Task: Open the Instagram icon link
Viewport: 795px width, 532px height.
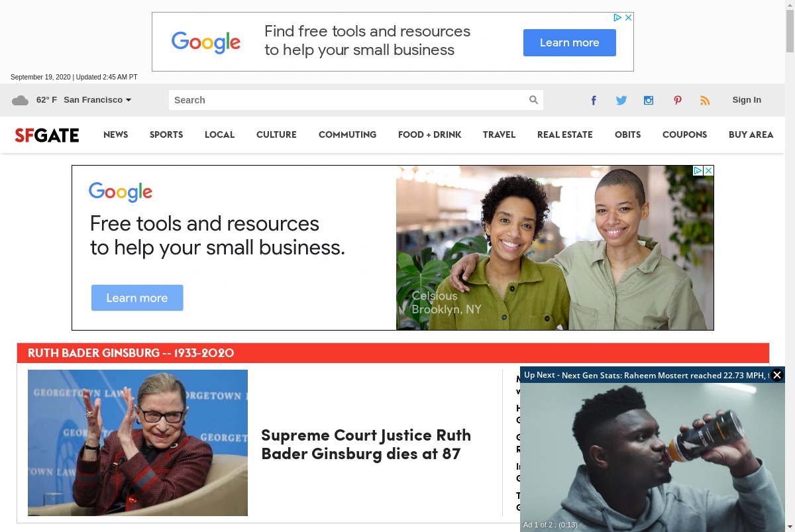Action: click(649, 100)
